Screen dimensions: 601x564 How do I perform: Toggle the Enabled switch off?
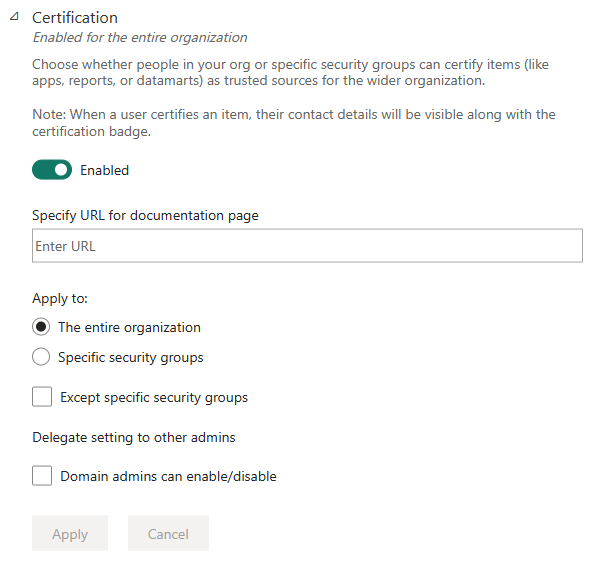[x=52, y=170]
